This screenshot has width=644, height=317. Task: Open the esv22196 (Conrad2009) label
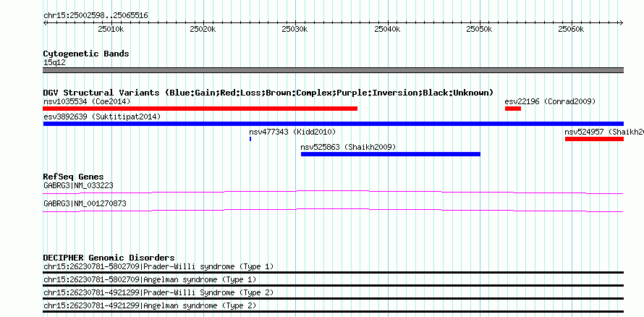[550, 101]
